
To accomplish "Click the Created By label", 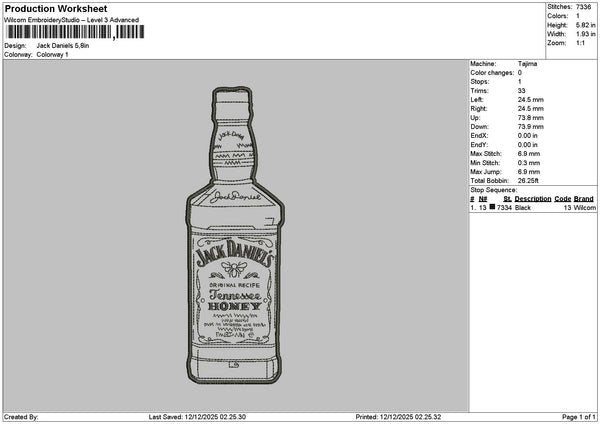I will (21, 417).
